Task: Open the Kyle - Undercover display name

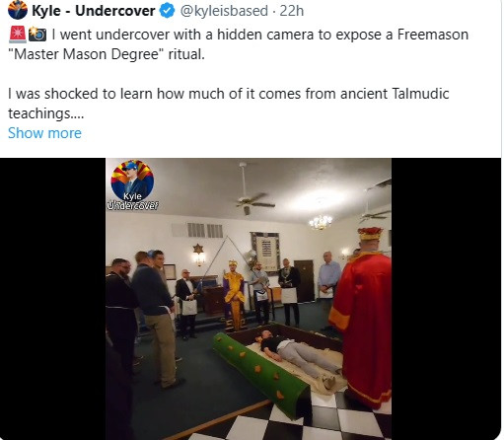Action: pyautogui.click(x=94, y=11)
